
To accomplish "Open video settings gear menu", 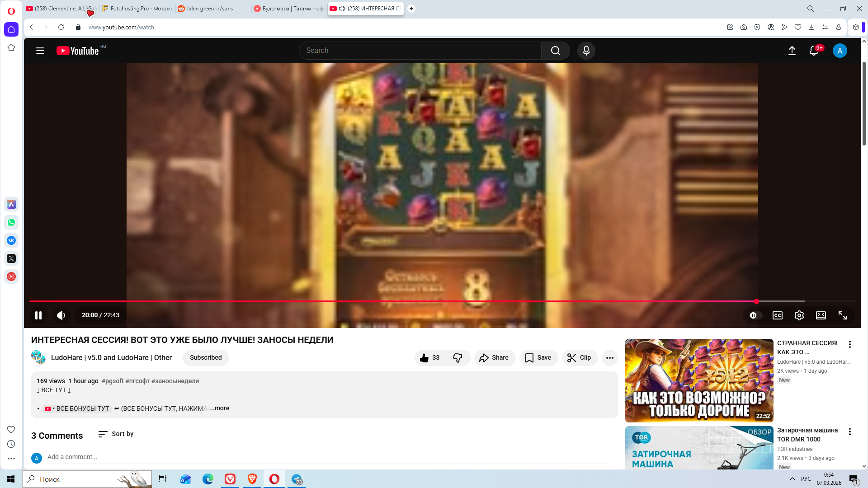I will (x=799, y=315).
